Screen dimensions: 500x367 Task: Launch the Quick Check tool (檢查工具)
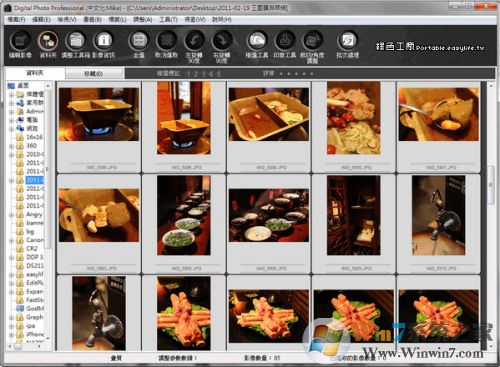(257, 44)
